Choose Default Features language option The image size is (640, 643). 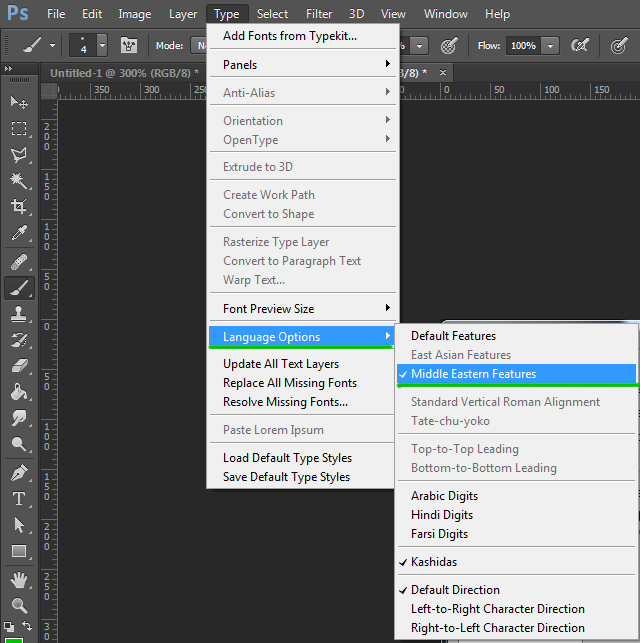coord(516,336)
